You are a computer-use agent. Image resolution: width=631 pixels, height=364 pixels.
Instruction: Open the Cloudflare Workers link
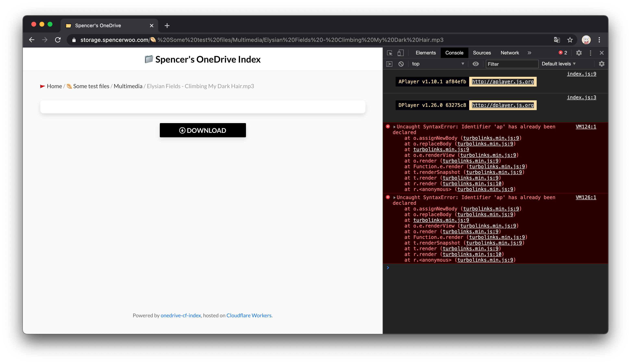pos(249,315)
